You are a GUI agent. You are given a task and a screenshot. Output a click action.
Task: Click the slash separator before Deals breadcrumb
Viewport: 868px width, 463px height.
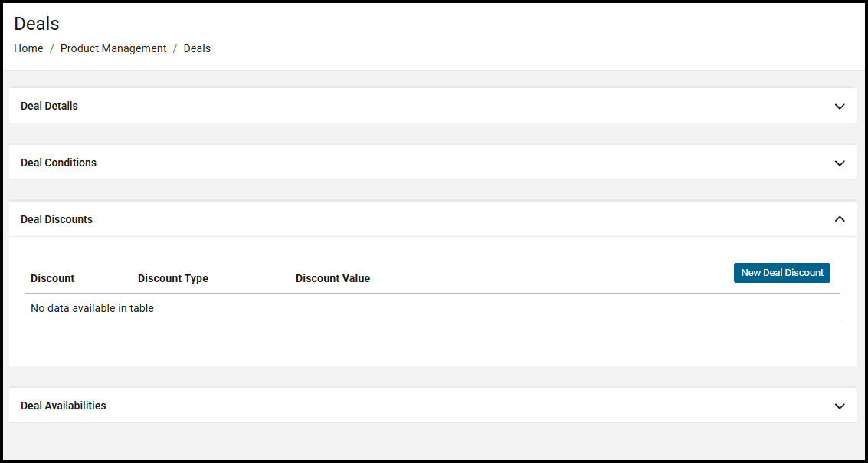pos(175,48)
